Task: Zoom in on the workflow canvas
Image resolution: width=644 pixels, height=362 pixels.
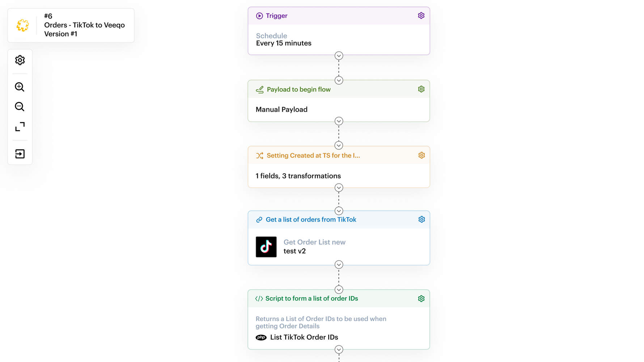Action: (20, 87)
